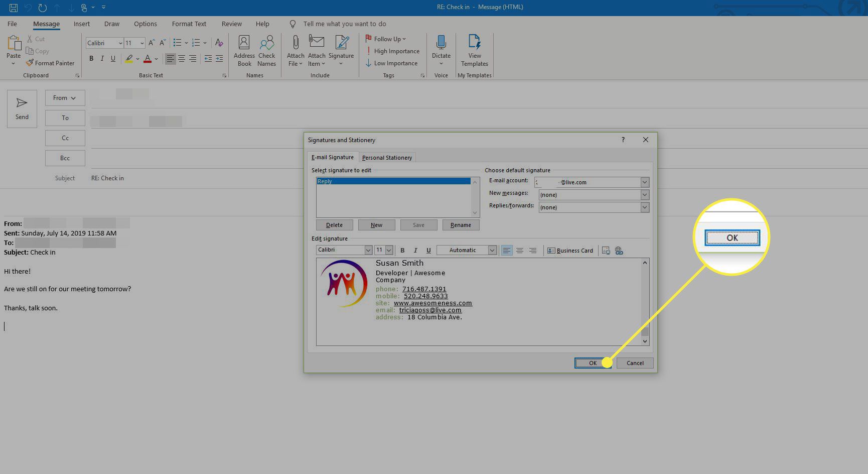
Task: Toggle underline in signature editor
Action: click(428, 251)
